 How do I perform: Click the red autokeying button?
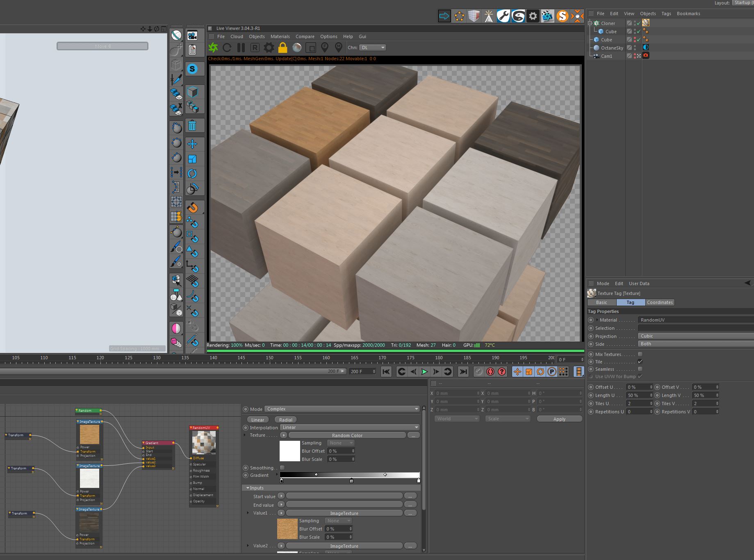(x=490, y=372)
